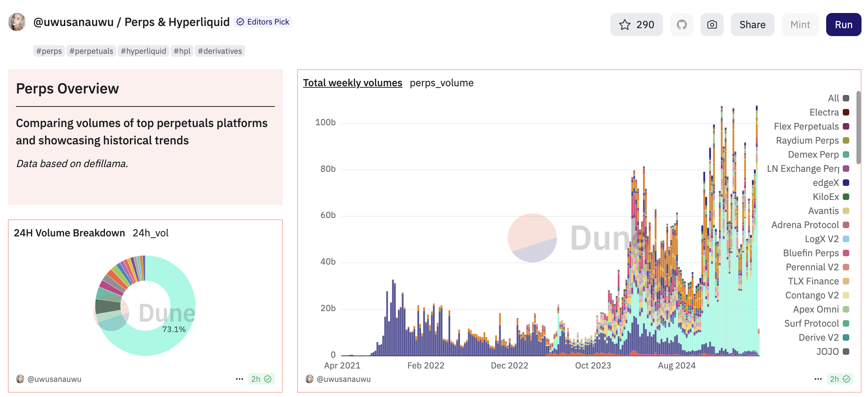Image resolution: width=868 pixels, height=397 pixels.
Task: Click the Avantis legend color swatch
Action: (x=846, y=211)
